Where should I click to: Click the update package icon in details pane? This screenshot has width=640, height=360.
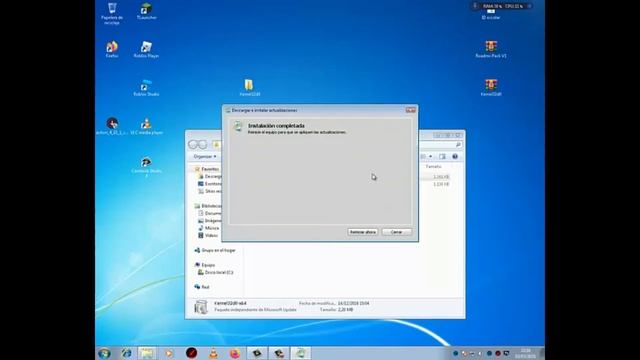200,307
